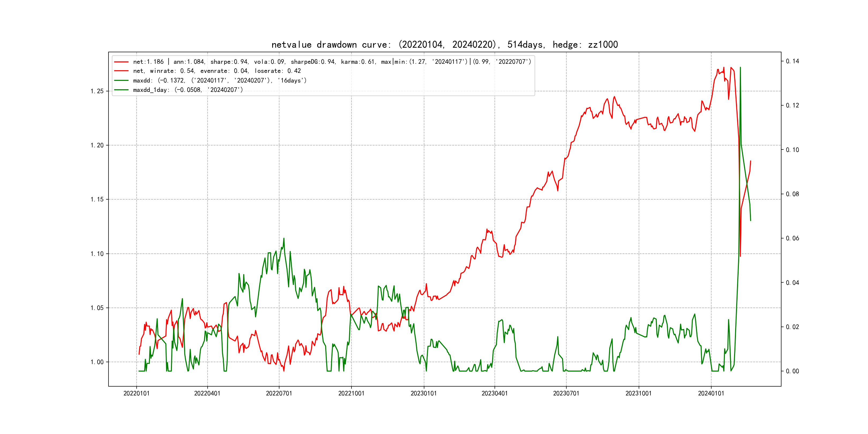
Task: Click the 1.25 left y-axis label
Action: click(x=97, y=91)
